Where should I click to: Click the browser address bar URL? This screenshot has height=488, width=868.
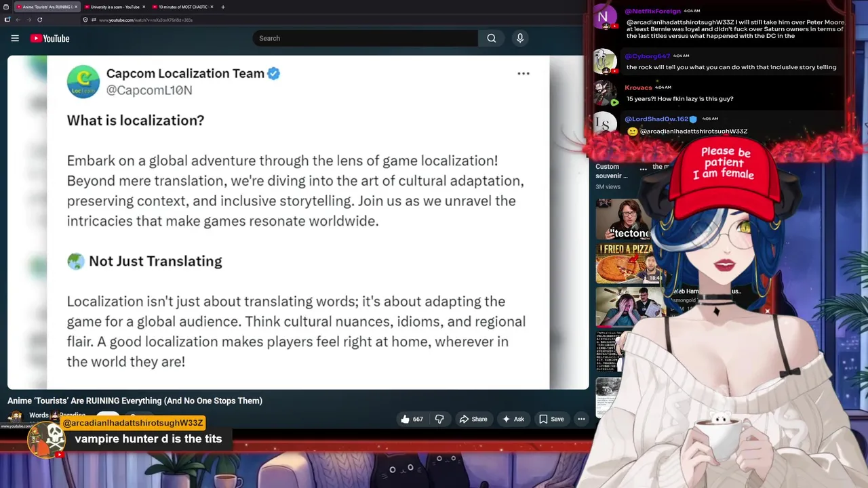pos(146,20)
